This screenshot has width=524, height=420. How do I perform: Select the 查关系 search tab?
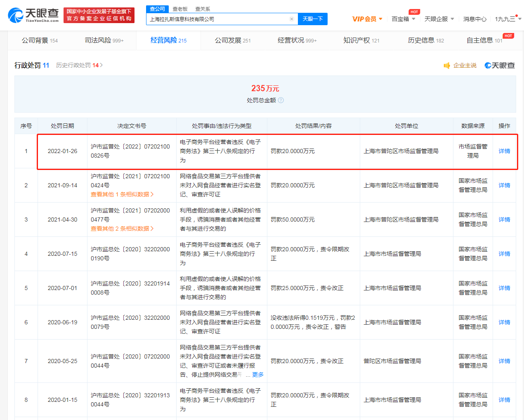pos(203,9)
